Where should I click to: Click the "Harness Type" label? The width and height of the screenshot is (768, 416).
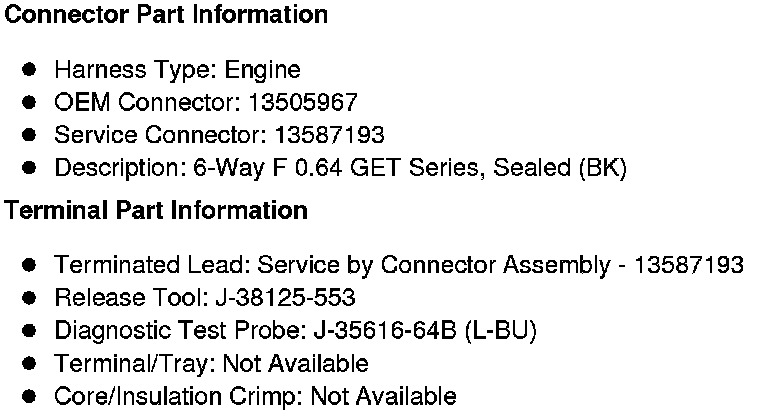(134, 71)
